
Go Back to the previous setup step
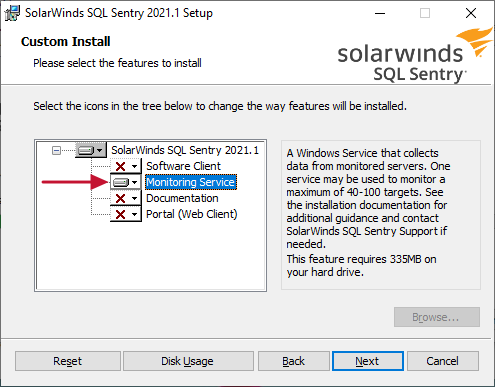click(294, 361)
